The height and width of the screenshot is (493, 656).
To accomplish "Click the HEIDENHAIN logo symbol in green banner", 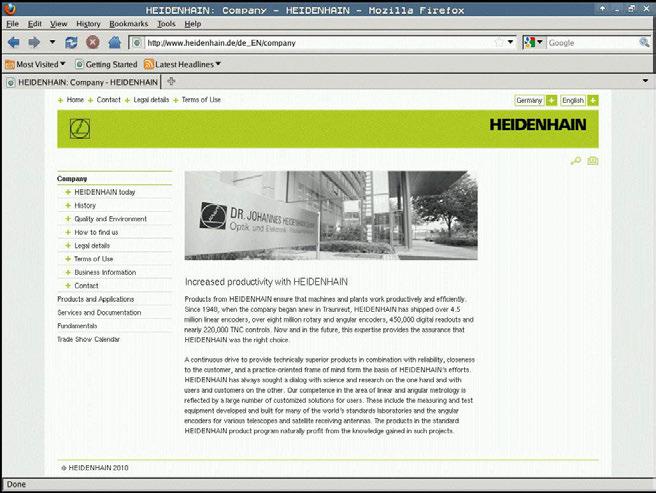I will coord(79,128).
